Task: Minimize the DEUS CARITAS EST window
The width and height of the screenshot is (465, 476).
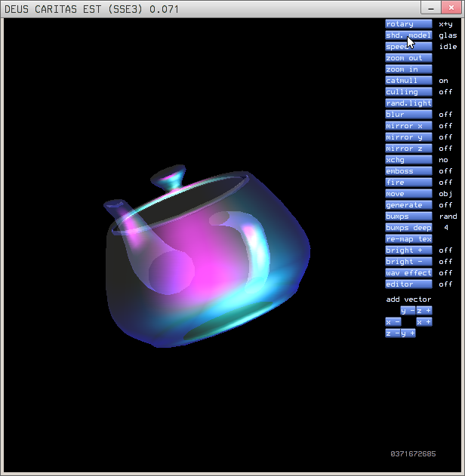Action: pos(431,8)
